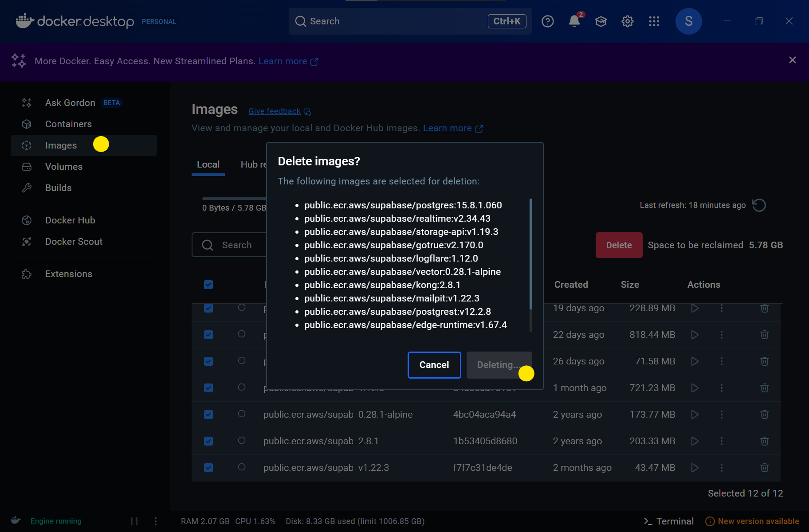809x532 pixels.
Task: Run the 71.58 MB image
Action: point(695,361)
